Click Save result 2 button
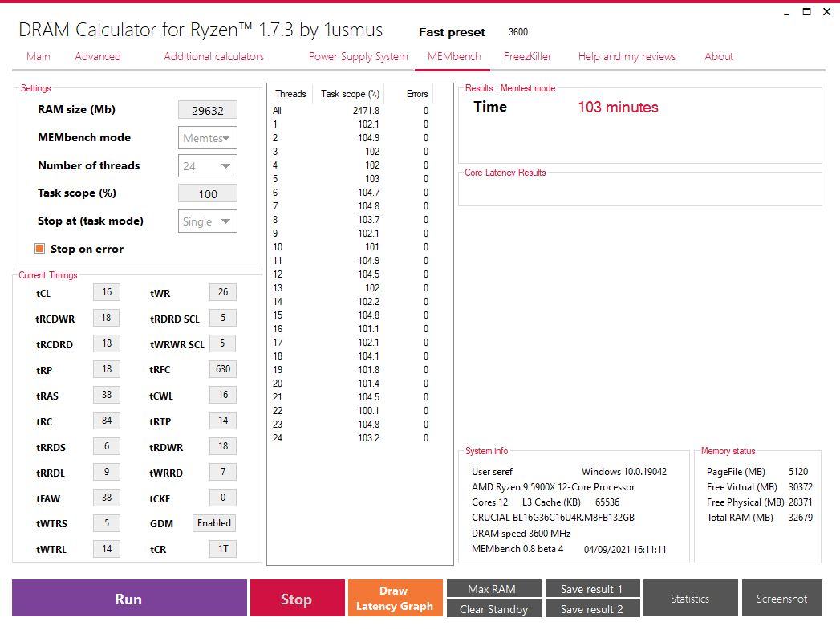Viewport: 840px width, 634px height. (593, 609)
